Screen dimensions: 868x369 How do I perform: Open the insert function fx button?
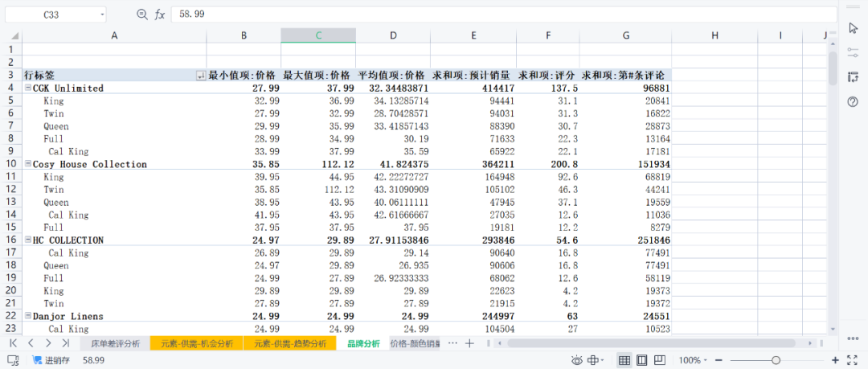tap(159, 15)
